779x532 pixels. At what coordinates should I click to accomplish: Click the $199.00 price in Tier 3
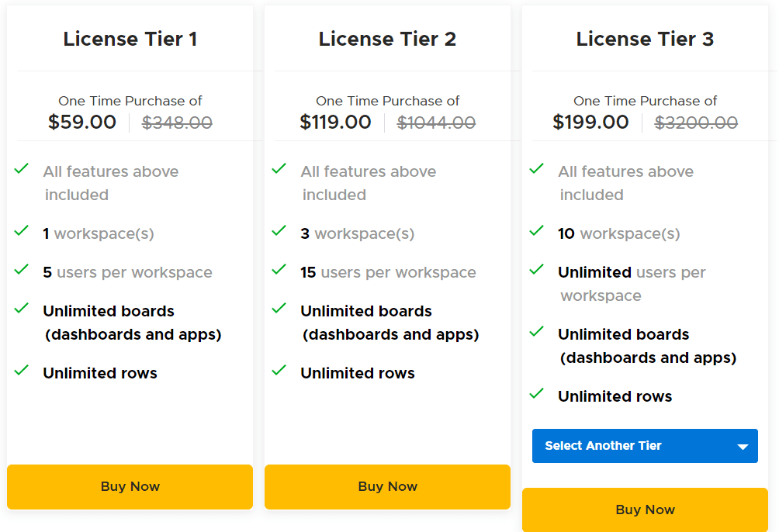click(591, 122)
